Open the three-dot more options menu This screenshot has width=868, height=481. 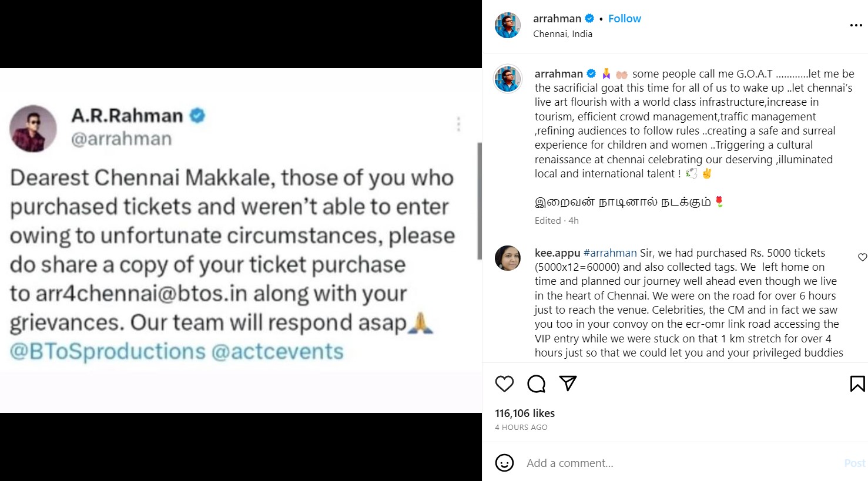856,25
